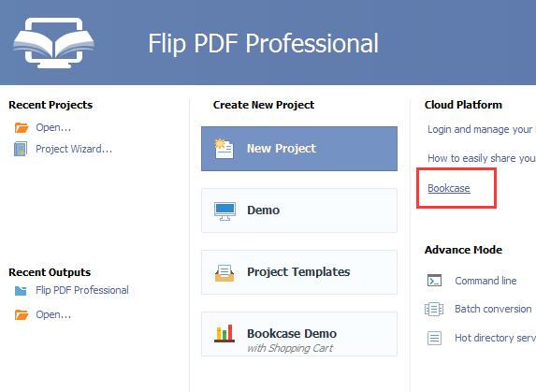Launch the Demo project button
536x392 pixels.
click(x=299, y=211)
